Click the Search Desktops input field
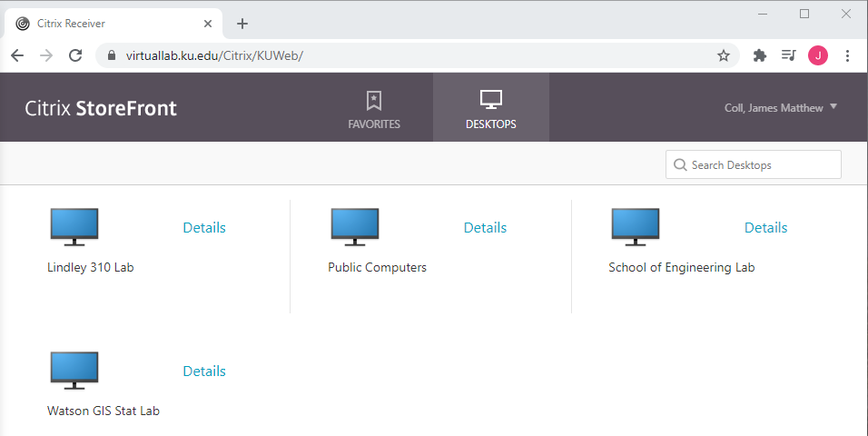This screenshot has width=868, height=436. 763,165
